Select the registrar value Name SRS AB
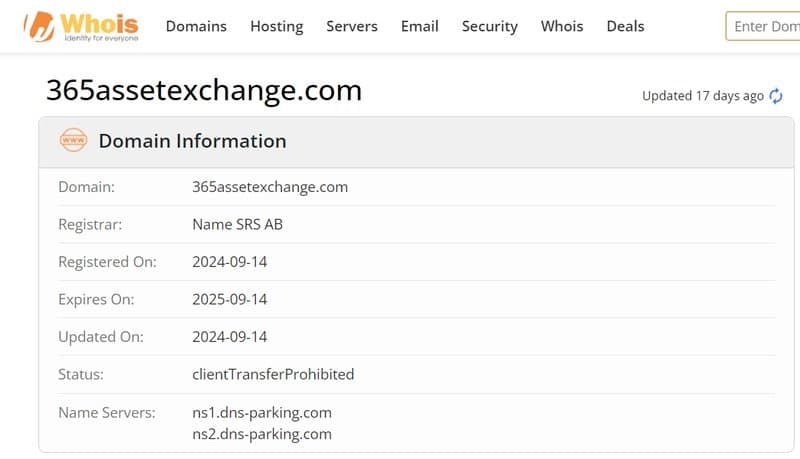 click(237, 224)
